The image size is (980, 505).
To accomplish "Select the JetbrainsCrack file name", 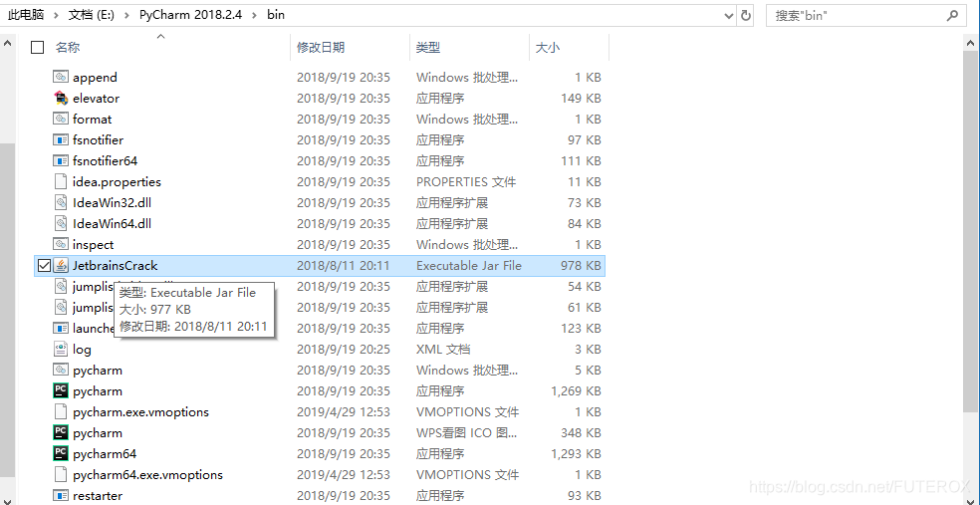I will [115, 266].
